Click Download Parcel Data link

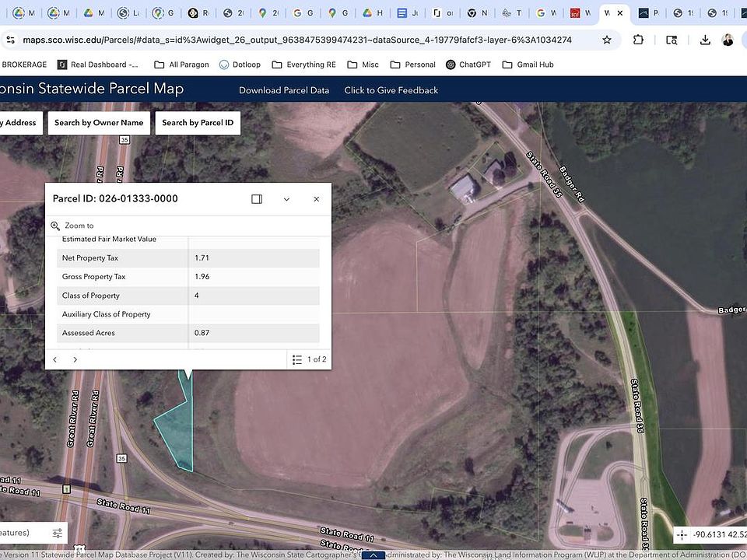pos(284,90)
